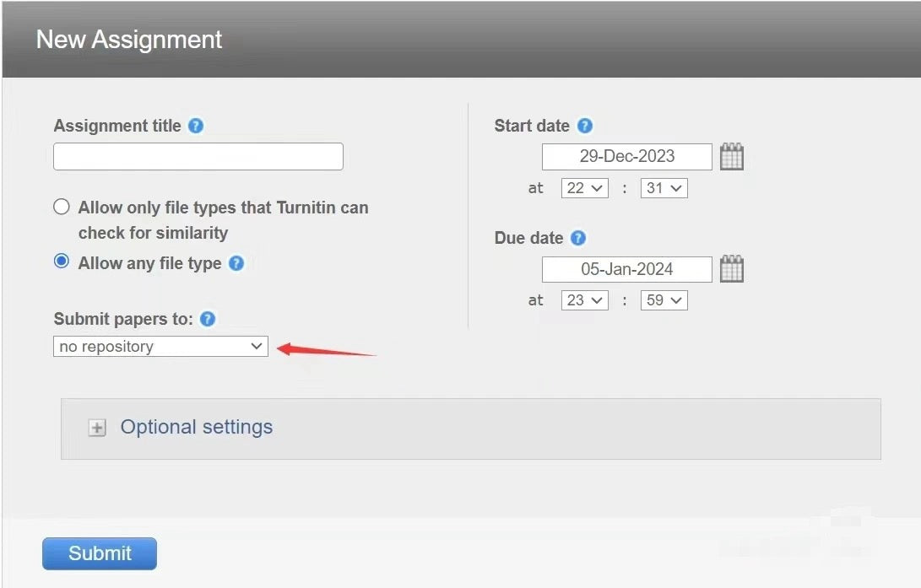Click the plus icon beside Optional settings
Image resolution: width=921 pixels, height=588 pixels.
point(98,428)
